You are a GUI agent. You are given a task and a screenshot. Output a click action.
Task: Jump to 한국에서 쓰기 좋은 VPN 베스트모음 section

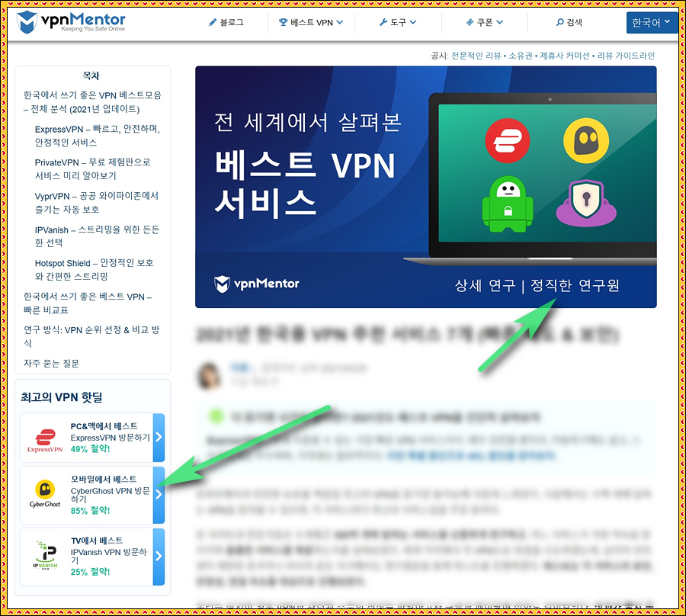click(92, 102)
